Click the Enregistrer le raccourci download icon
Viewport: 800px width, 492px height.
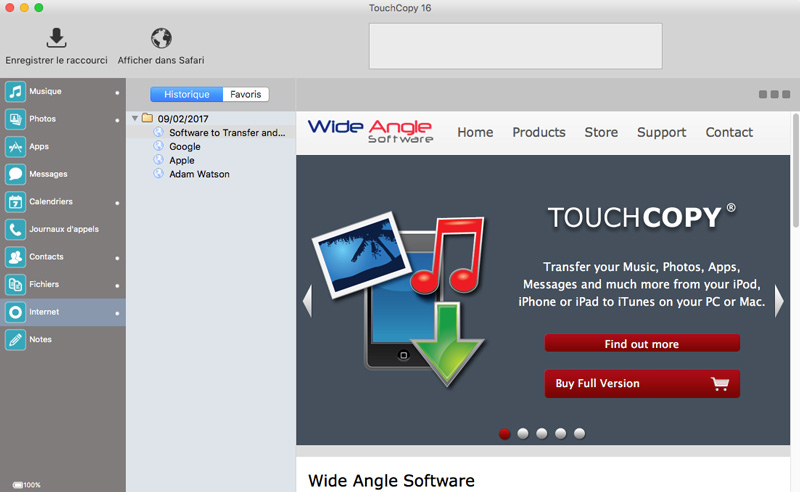point(56,38)
